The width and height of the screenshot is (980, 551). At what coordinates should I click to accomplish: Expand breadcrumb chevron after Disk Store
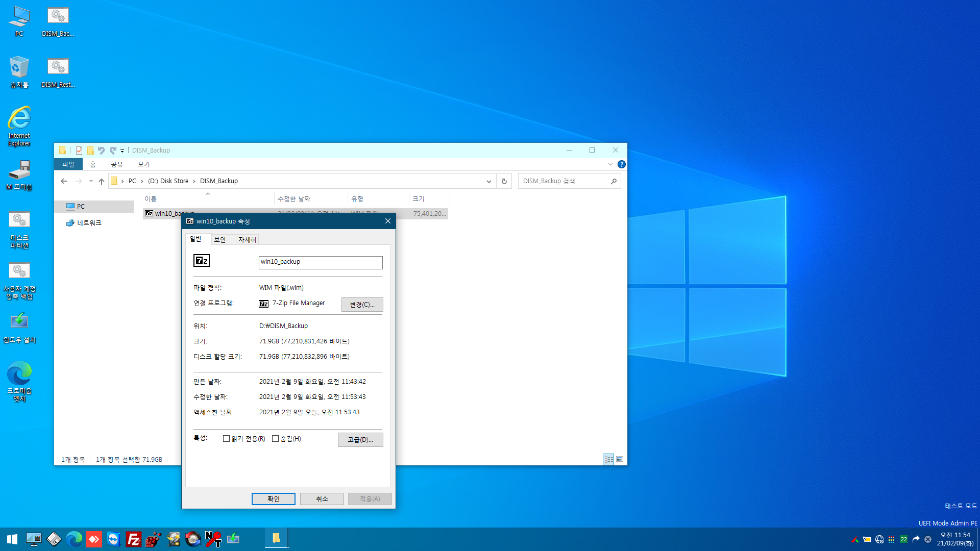(194, 181)
